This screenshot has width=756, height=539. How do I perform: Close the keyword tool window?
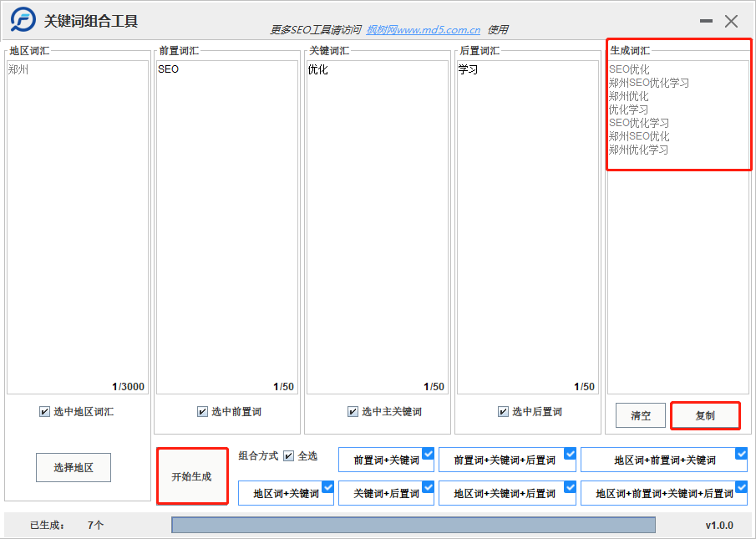731,21
